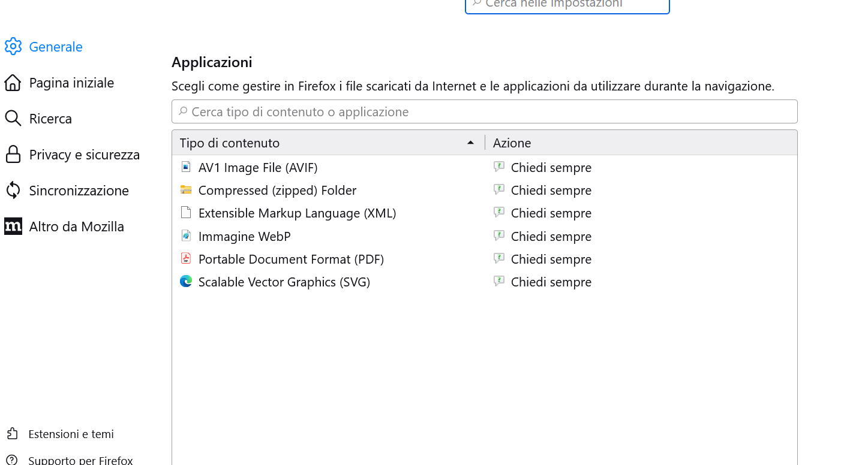Open Estensioni e temi puzzle icon
The width and height of the screenshot is (868, 465).
point(12,434)
